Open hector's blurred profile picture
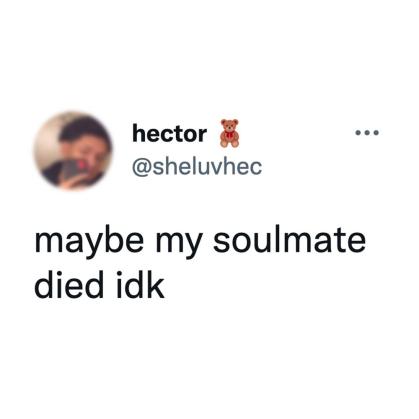Image resolution: width=419 pixels, height=419 pixels. point(74,151)
